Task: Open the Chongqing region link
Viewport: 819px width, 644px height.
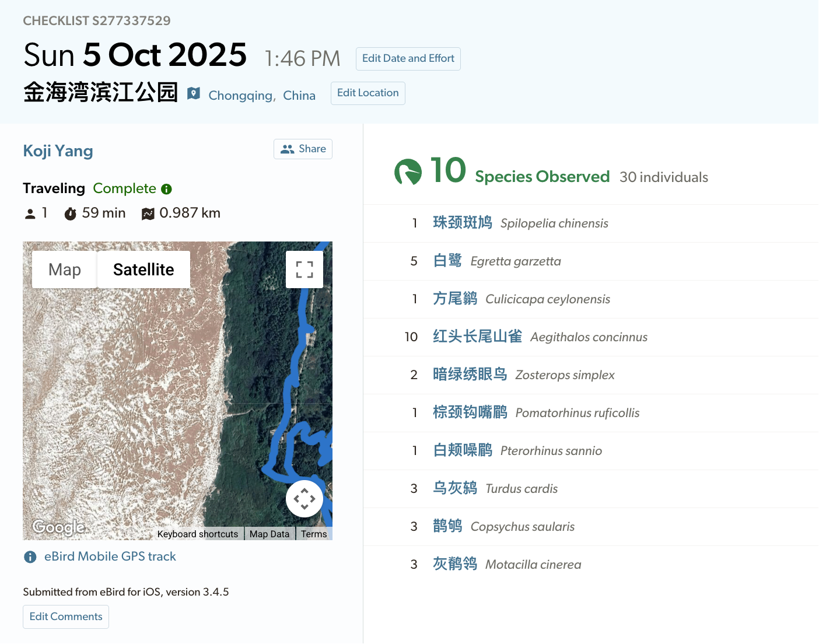Action: pyautogui.click(x=240, y=96)
